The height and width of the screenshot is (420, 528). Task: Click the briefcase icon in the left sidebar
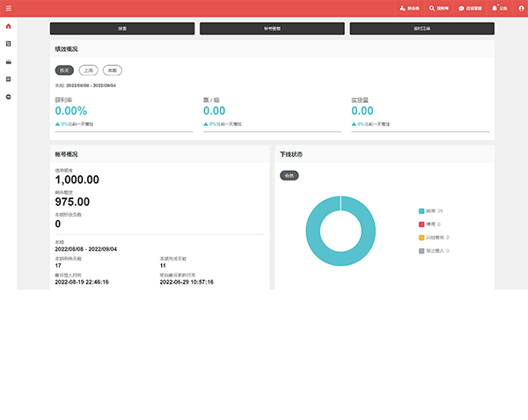click(x=9, y=61)
